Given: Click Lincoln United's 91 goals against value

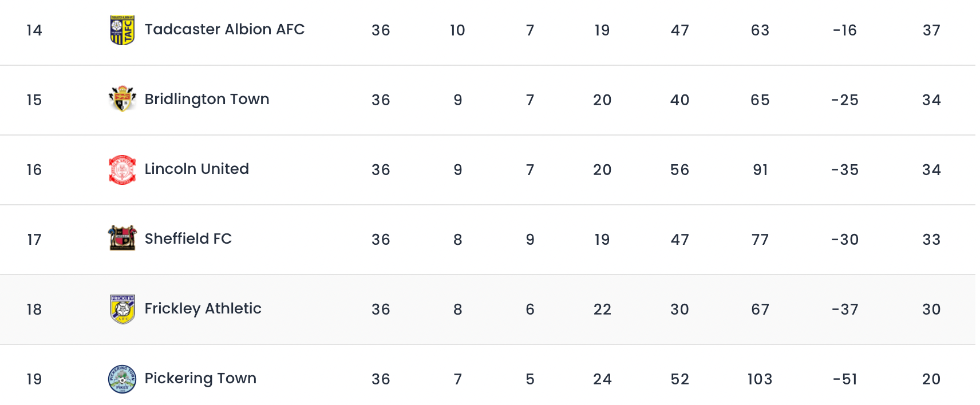Looking at the screenshot, I should [760, 170].
